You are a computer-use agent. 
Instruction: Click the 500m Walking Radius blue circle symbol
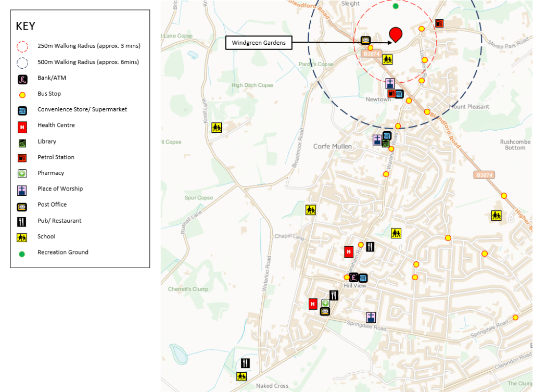[22, 62]
